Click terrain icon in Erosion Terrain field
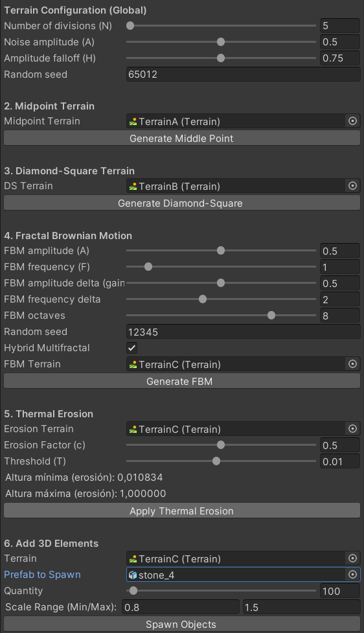This screenshot has height=633, width=364. pyautogui.click(x=133, y=429)
